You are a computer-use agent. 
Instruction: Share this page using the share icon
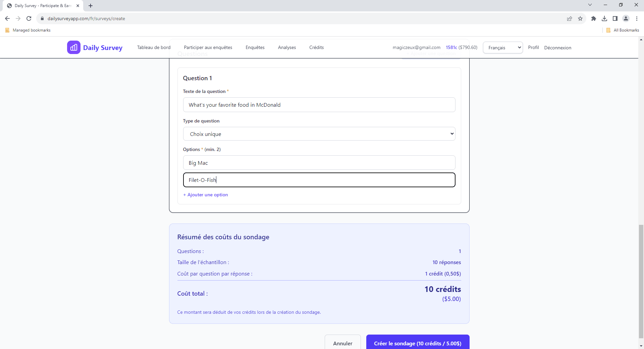(x=570, y=18)
